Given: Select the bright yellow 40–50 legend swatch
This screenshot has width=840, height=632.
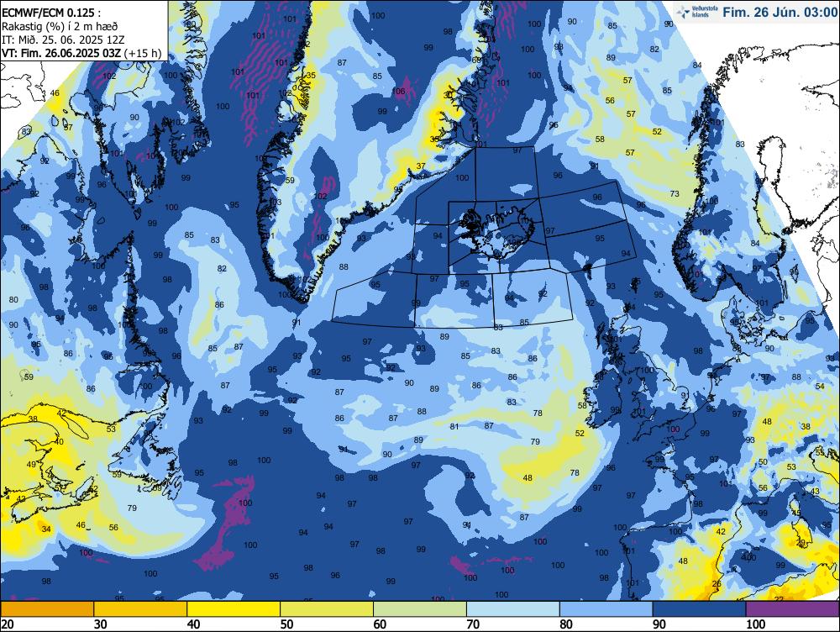Looking at the screenshot, I should [x=234, y=609].
